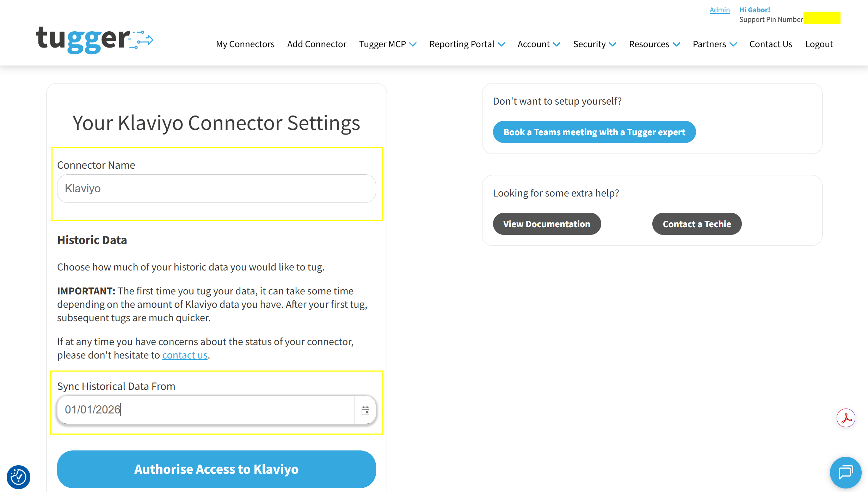Screen dimensions: 868x492
Task: Click the 'Support Pin Number' label
Action: 771,19
